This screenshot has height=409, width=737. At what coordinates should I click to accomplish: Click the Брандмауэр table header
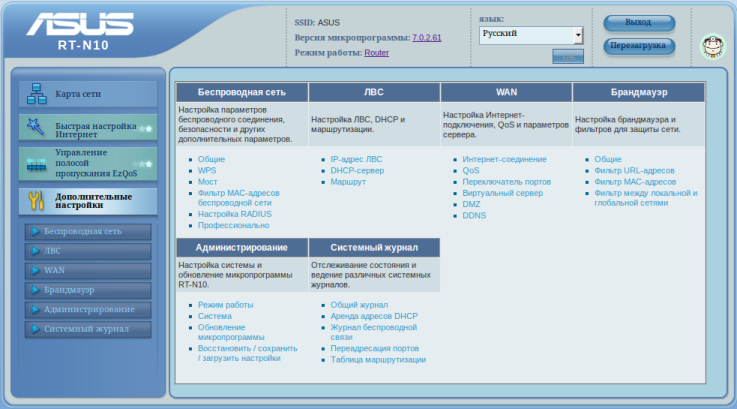639,92
